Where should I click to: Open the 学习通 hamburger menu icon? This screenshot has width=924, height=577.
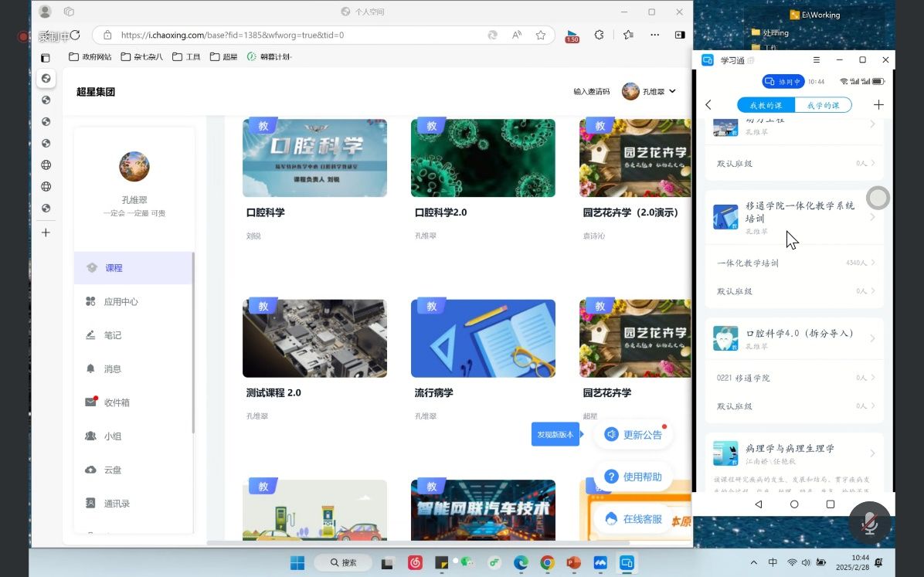click(817, 60)
